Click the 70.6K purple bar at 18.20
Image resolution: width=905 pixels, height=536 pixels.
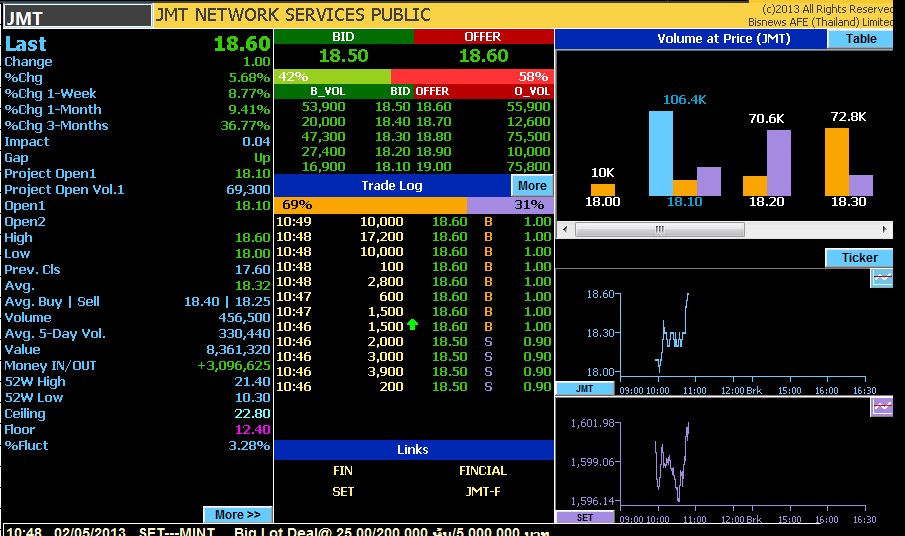click(779, 163)
